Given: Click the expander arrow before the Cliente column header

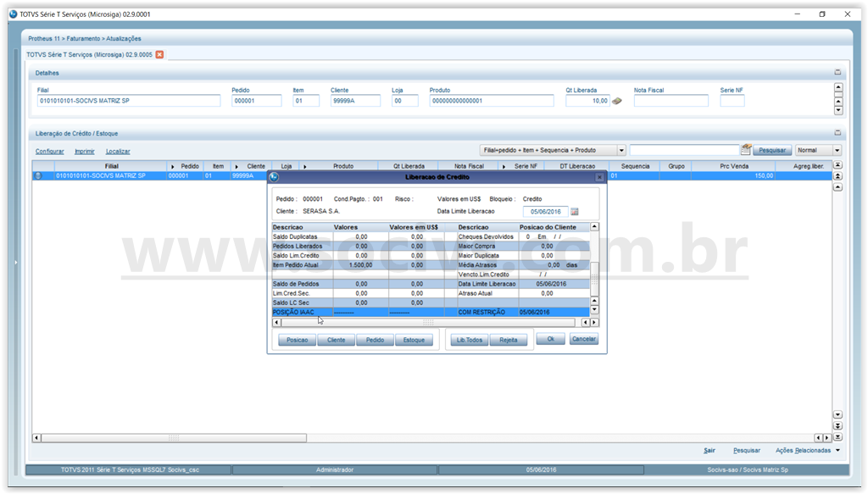Looking at the screenshot, I should (236, 167).
